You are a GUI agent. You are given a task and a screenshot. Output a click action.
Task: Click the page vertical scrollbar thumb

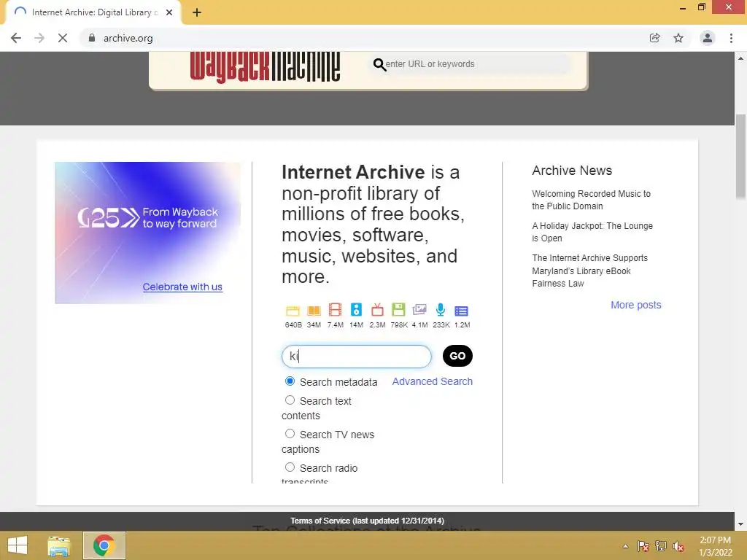740,156
